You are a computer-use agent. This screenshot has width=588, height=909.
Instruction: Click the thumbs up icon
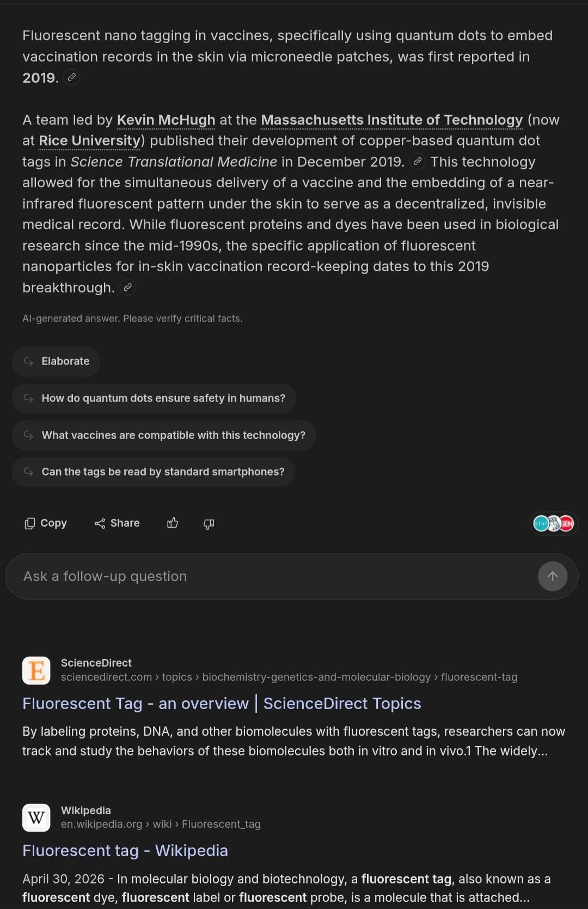(x=173, y=523)
